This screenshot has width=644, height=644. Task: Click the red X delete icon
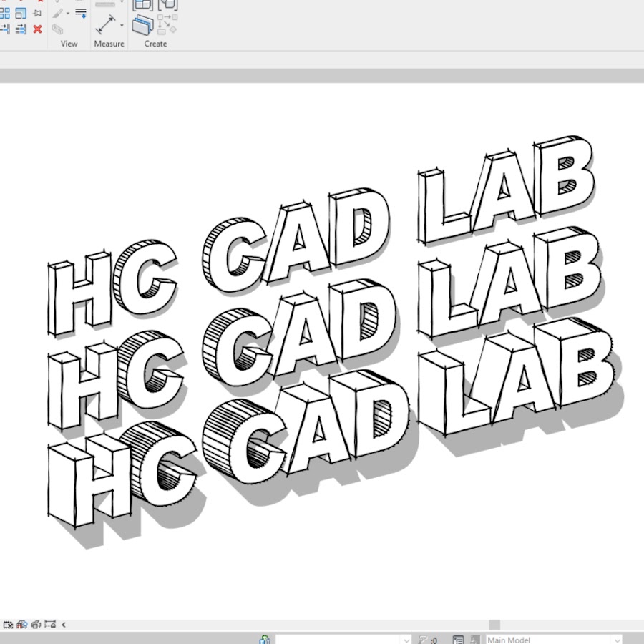click(37, 29)
